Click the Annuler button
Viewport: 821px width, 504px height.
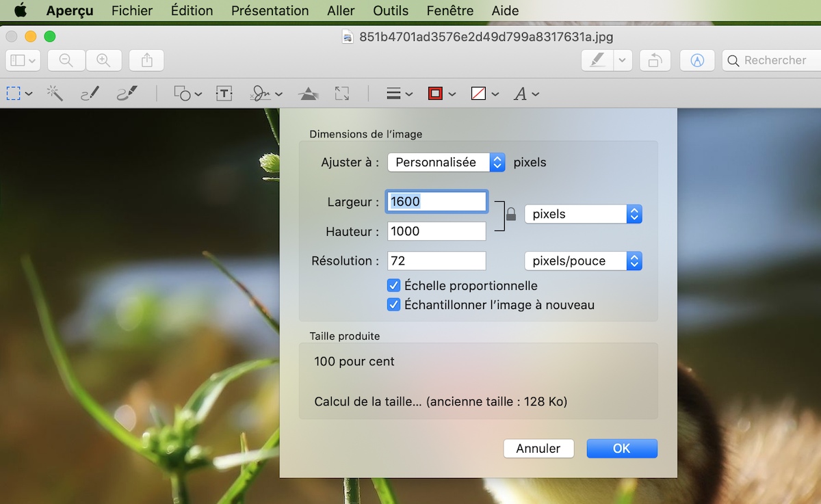(538, 449)
